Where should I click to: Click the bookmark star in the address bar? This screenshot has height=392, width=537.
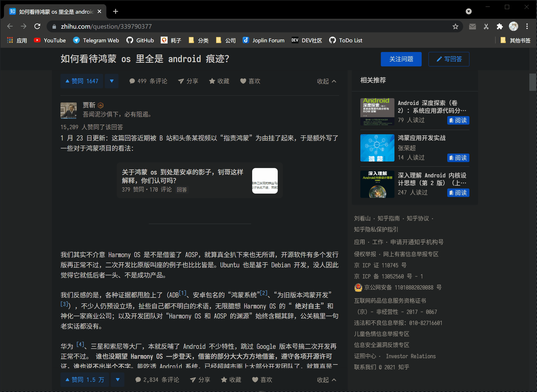[455, 26]
